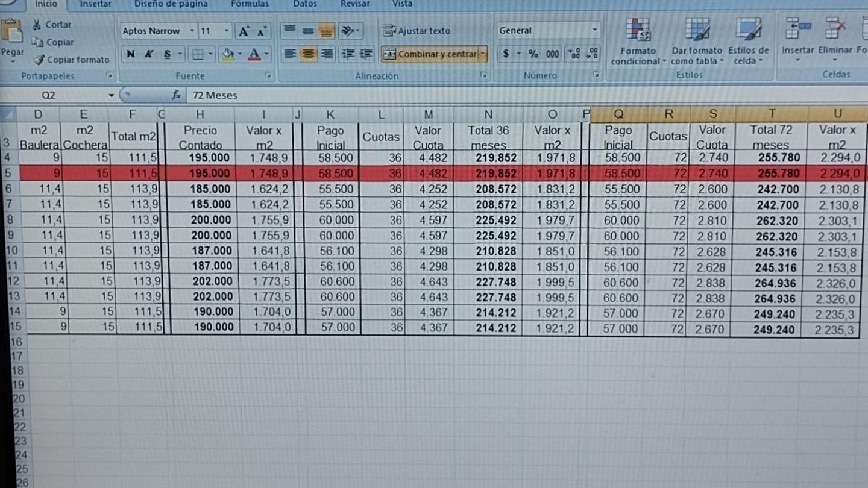Click the Eliminar cells icon
The image size is (868, 488).
click(x=835, y=29)
